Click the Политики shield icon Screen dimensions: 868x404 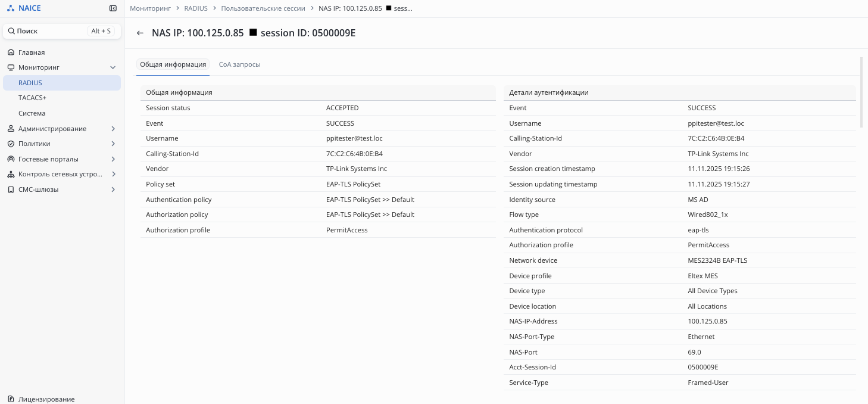[11, 144]
